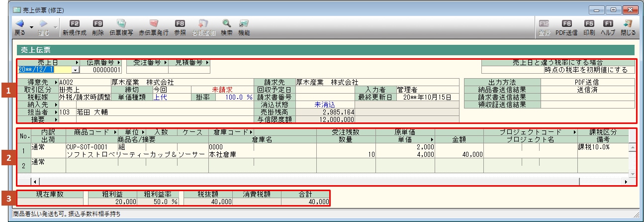Click the red 未請求 status text
Screen dimensions: 644x222
point(222,90)
